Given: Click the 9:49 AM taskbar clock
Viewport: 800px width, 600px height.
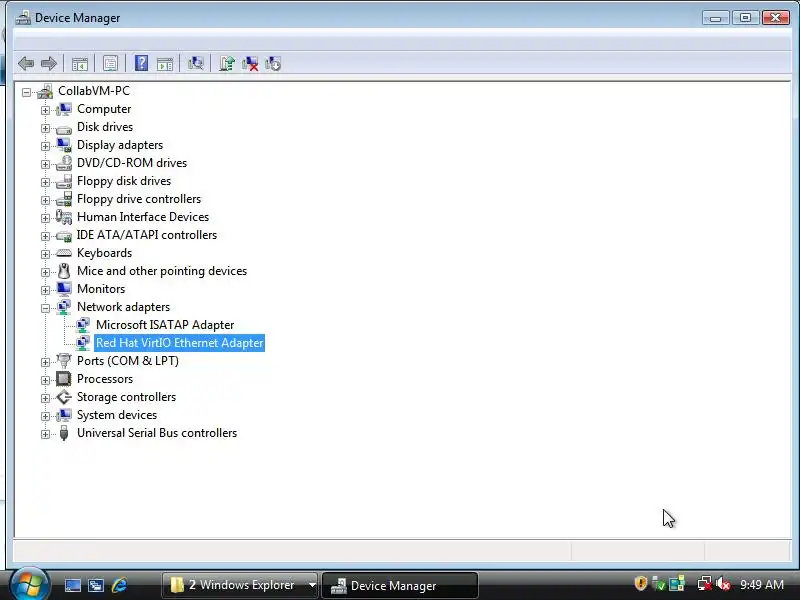Looking at the screenshot, I should point(762,584).
